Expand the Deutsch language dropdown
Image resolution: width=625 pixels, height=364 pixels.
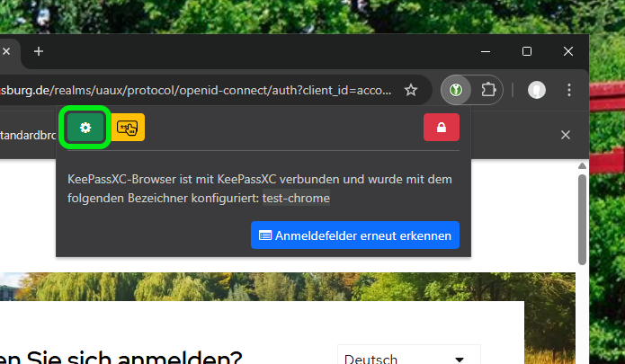pyautogui.click(x=408, y=359)
